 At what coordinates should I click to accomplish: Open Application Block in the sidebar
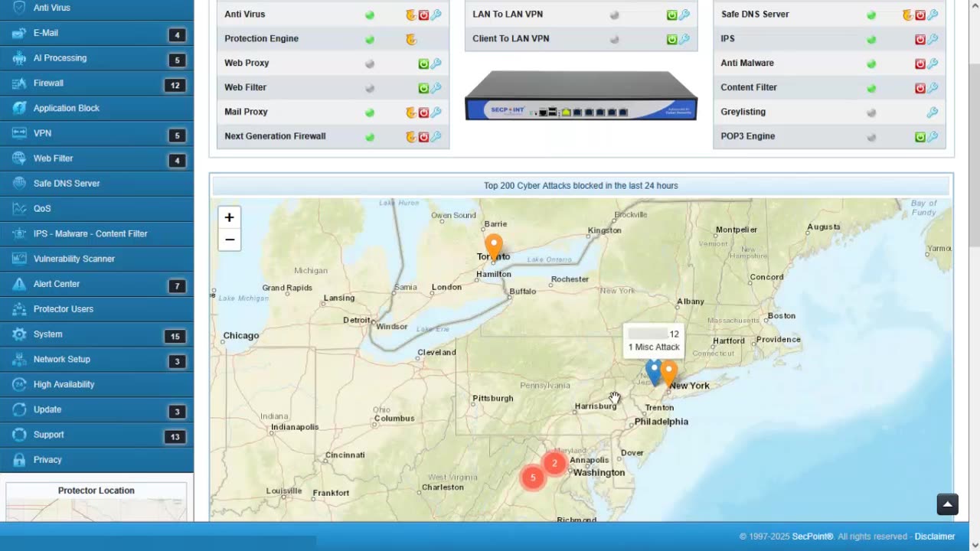pos(96,109)
